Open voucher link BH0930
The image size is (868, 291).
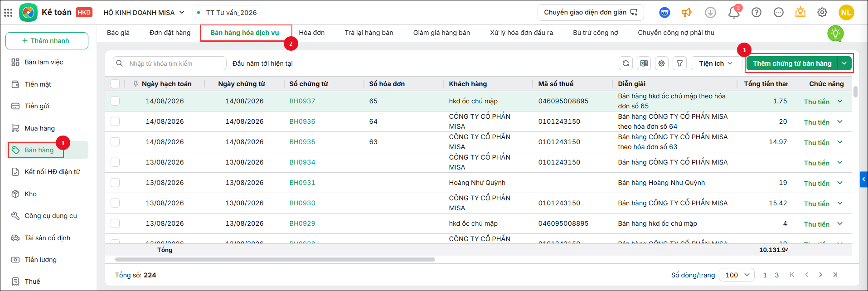[302, 203]
